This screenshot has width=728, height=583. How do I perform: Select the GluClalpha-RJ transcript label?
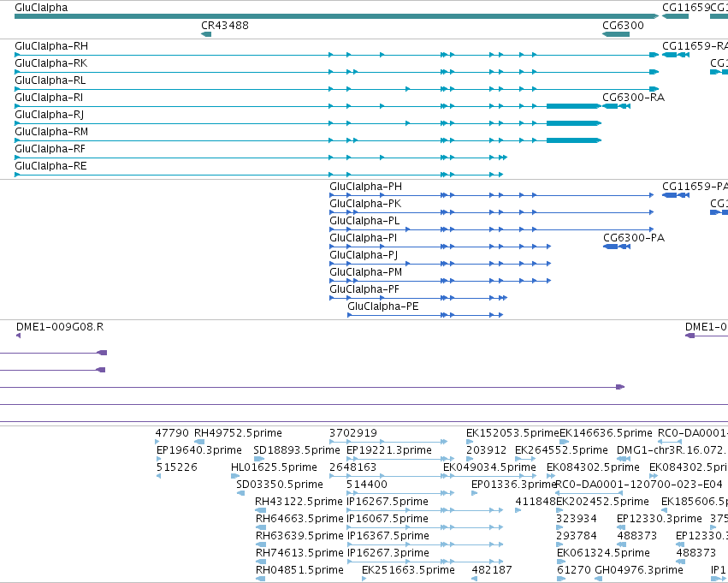tap(50, 115)
